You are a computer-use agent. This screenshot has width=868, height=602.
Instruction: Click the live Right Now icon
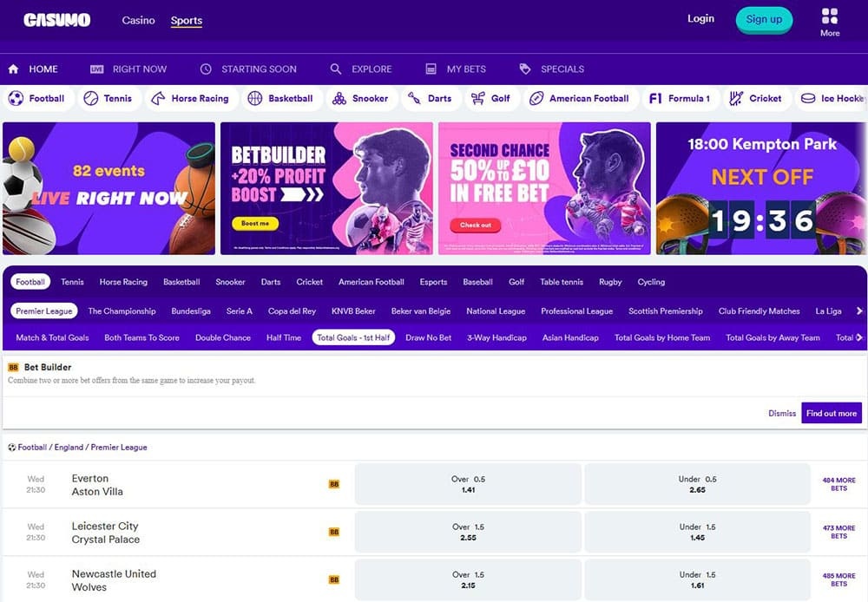tap(97, 69)
